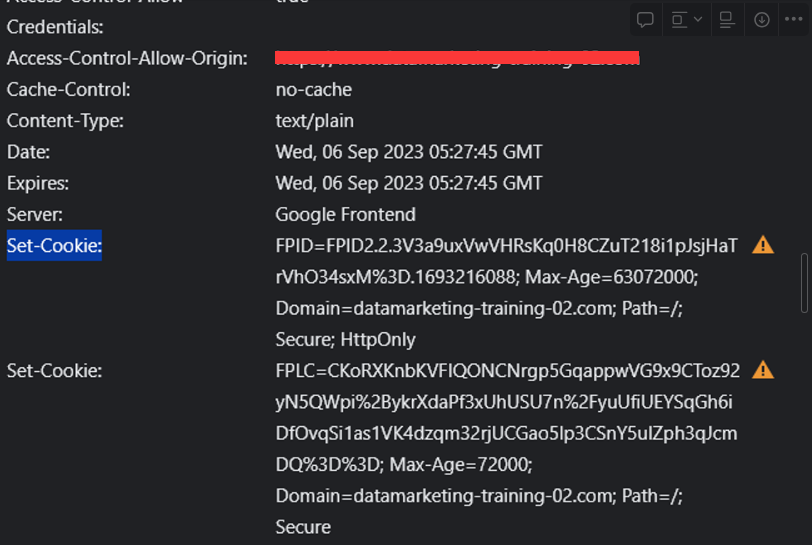Image resolution: width=812 pixels, height=545 pixels.
Task: Click Secure; HttpOnly text of FPID cookie
Action: pos(345,340)
